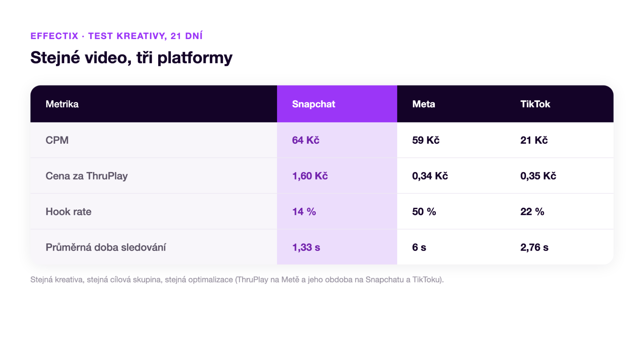Select the Meta column header
Screen dimensions: 644x355
point(423,104)
